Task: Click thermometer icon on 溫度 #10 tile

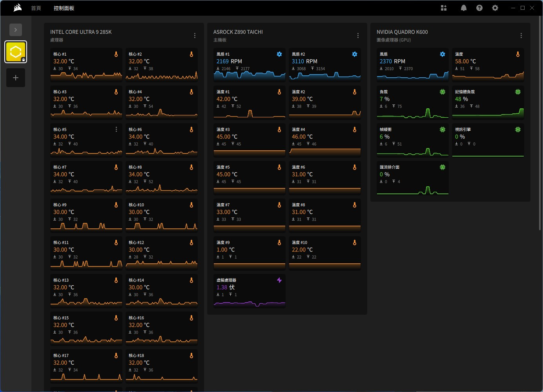Action: click(x=355, y=242)
